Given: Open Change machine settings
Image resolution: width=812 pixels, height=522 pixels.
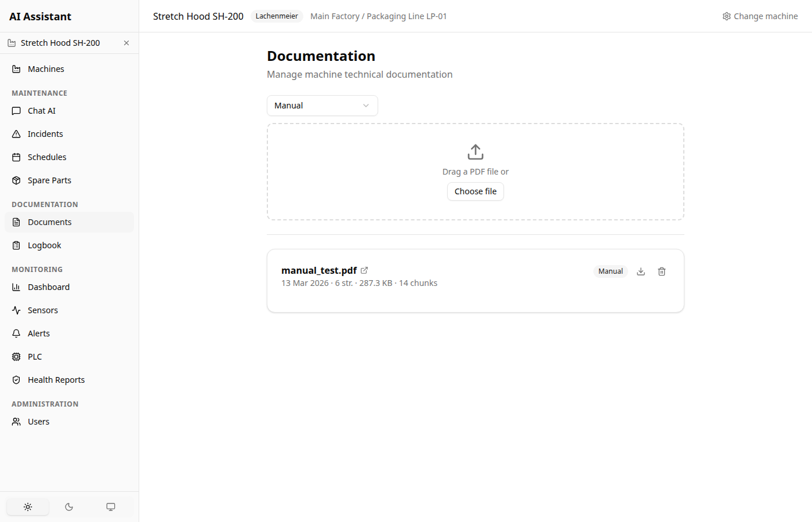Looking at the screenshot, I should tap(760, 16).
